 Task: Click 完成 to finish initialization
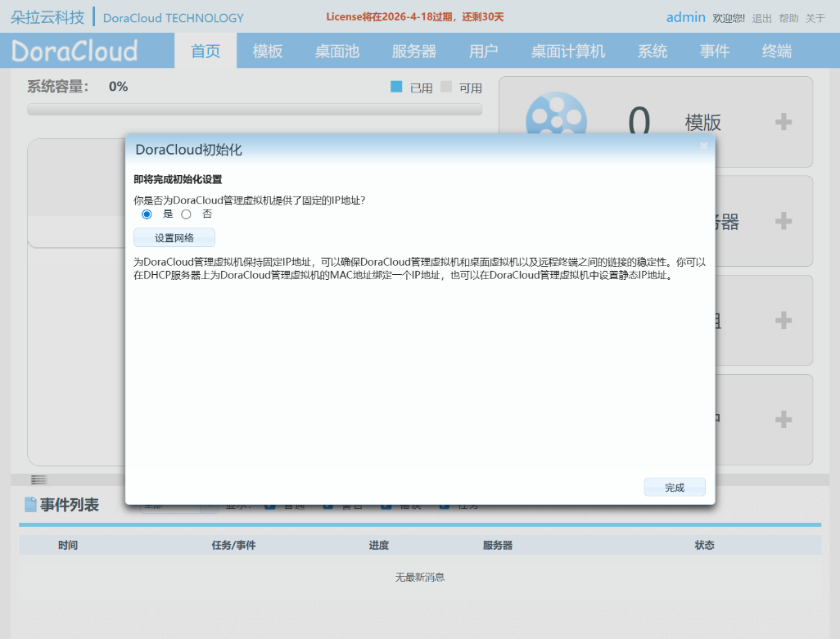coord(675,487)
